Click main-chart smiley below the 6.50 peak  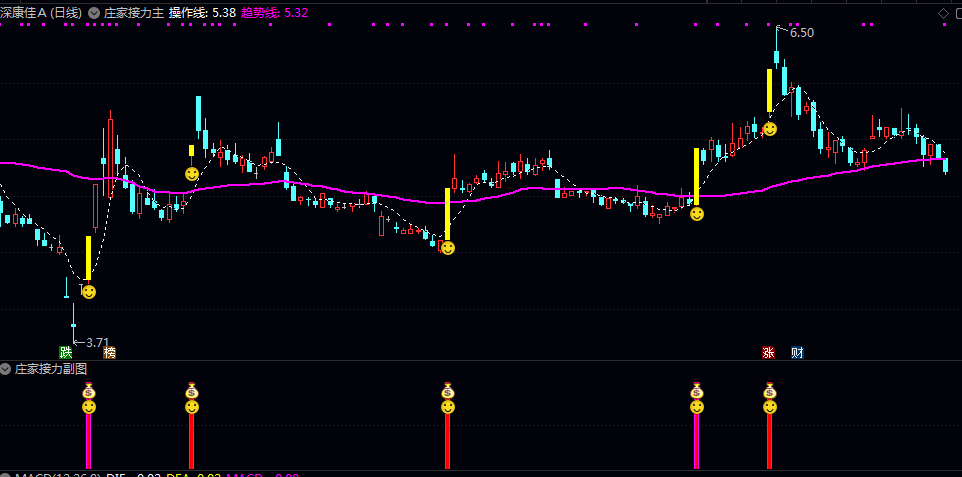coord(769,129)
